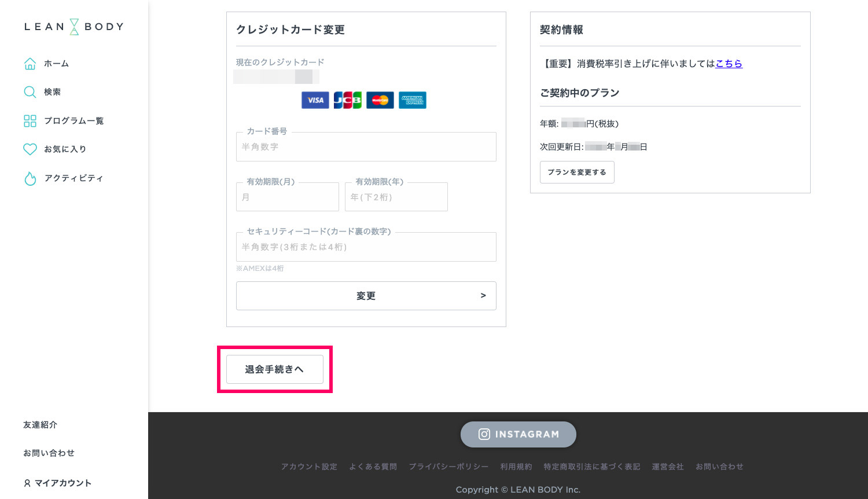The image size is (868, 499).
Task: Open お気に入り in the sidebar
Action: pyautogui.click(x=65, y=149)
